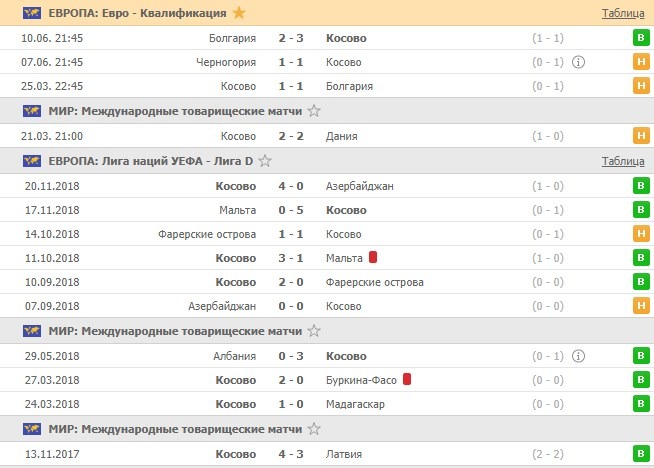This screenshot has height=468, width=654.
Task: Click orange Н badge for Азербайджан 0-0 Косово
Action: [x=640, y=306]
